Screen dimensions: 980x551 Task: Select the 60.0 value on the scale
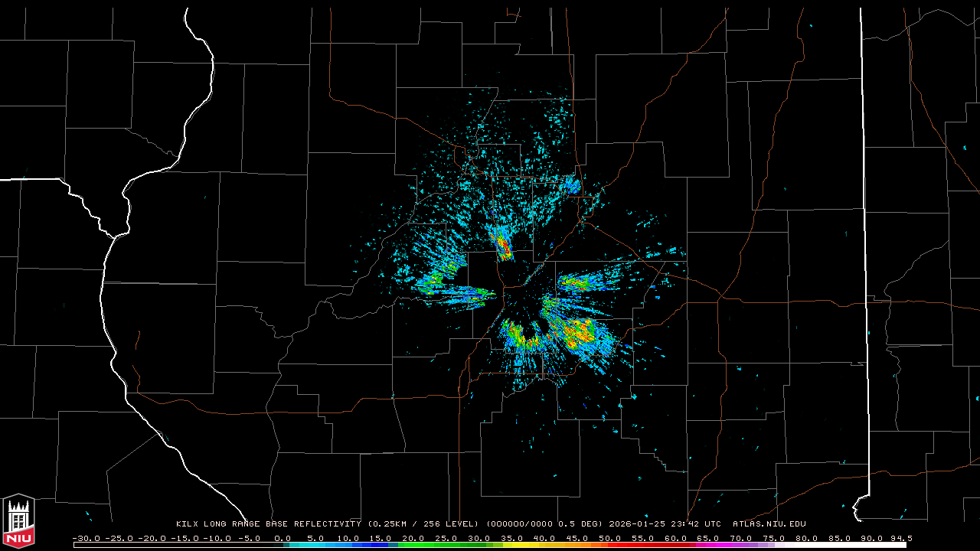coord(677,538)
